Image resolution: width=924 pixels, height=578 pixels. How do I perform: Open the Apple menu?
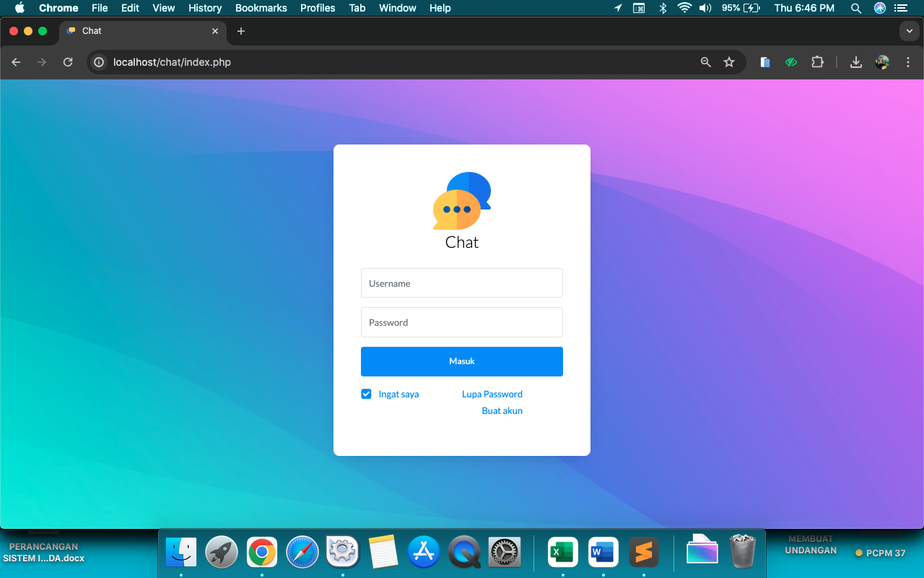coord(19,8)
